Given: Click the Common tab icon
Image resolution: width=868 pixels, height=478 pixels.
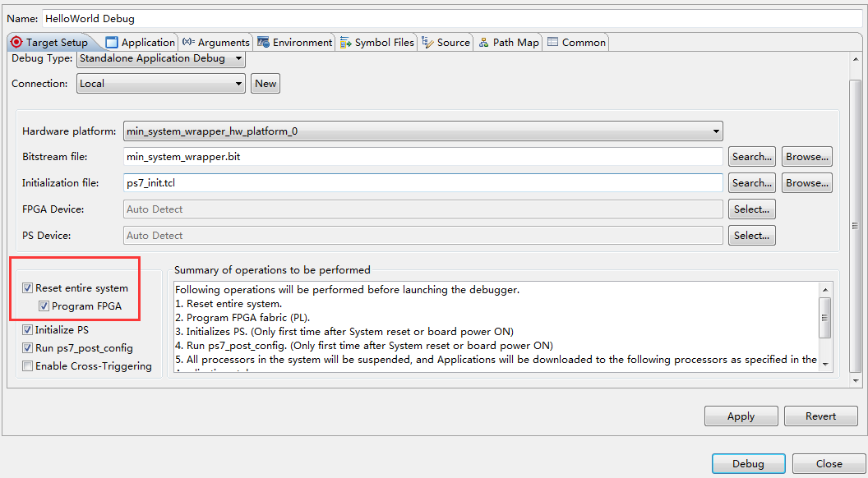Looking at the screenshot, I should coord(552,42).
